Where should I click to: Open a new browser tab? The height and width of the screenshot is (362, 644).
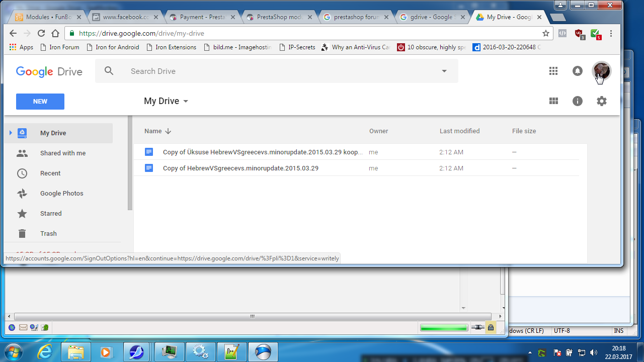(x=557, y=18)
